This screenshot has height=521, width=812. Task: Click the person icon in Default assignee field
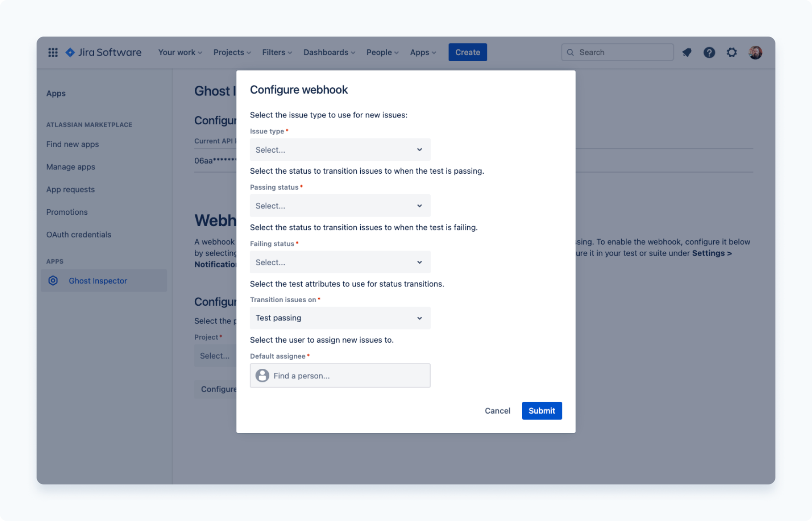[262, 375]
